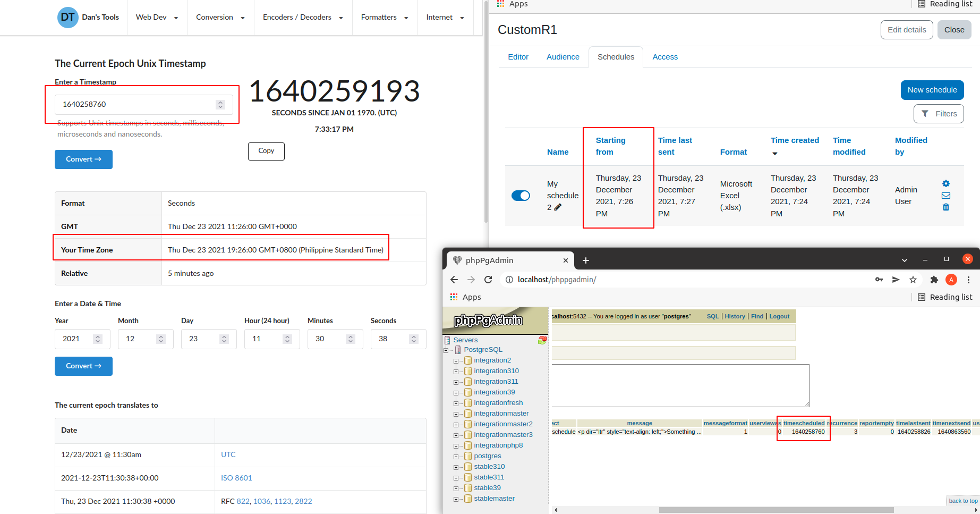Refresh the phpPgAdmin server tree

[x=542, y=340]
